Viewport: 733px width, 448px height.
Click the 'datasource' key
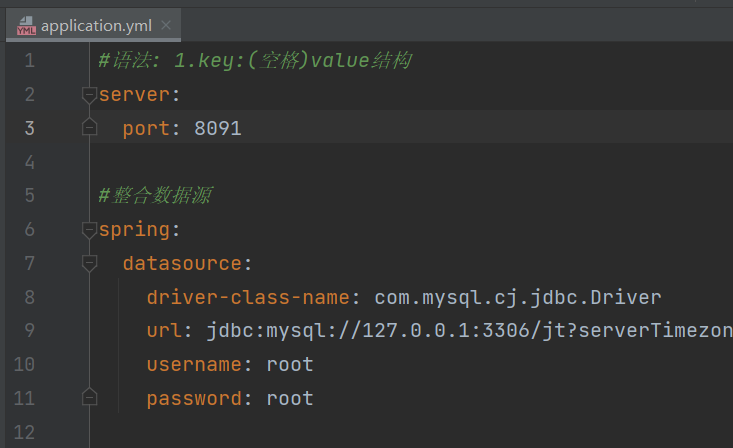coord(182,264)
